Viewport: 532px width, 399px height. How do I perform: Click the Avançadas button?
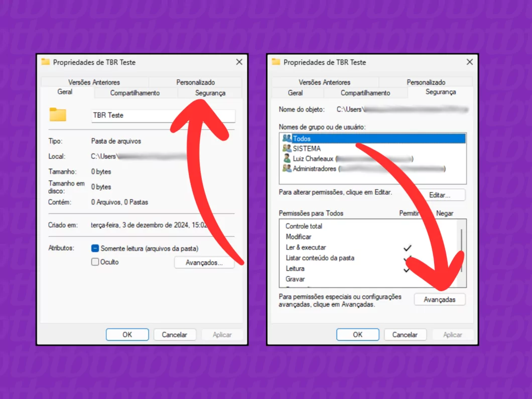(x=439, y=300)
